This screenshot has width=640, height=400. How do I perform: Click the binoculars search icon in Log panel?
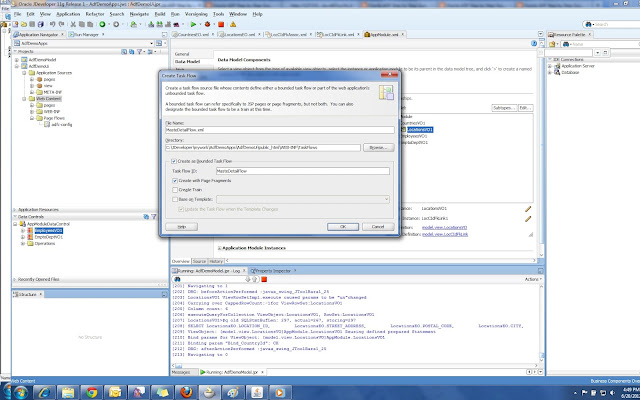[177, 279]
